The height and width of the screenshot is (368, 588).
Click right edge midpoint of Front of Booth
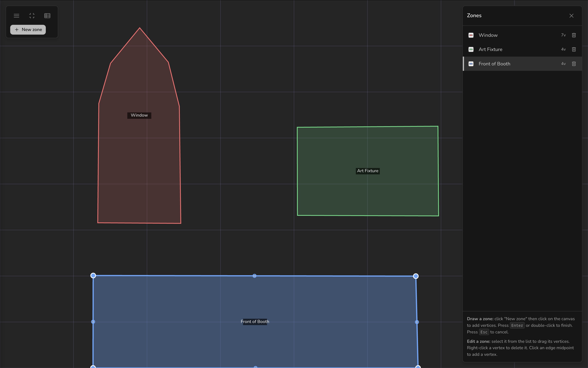click(417, 322)
